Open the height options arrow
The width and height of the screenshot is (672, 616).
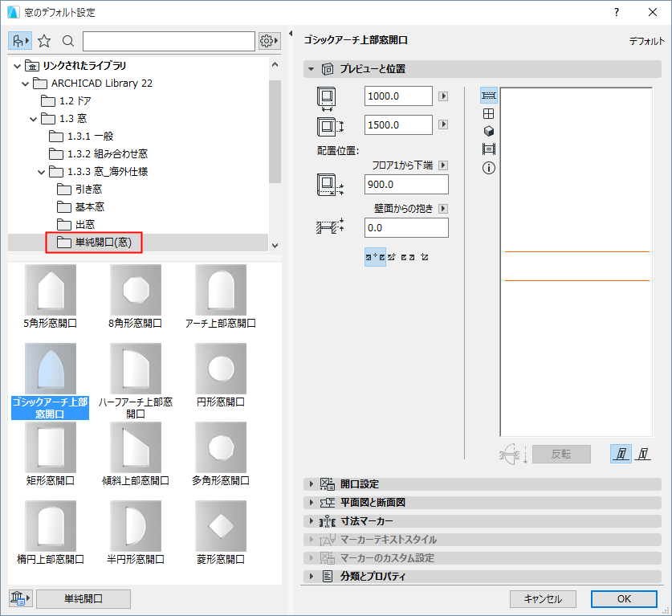pyautogui.click(x=443, y=124)
